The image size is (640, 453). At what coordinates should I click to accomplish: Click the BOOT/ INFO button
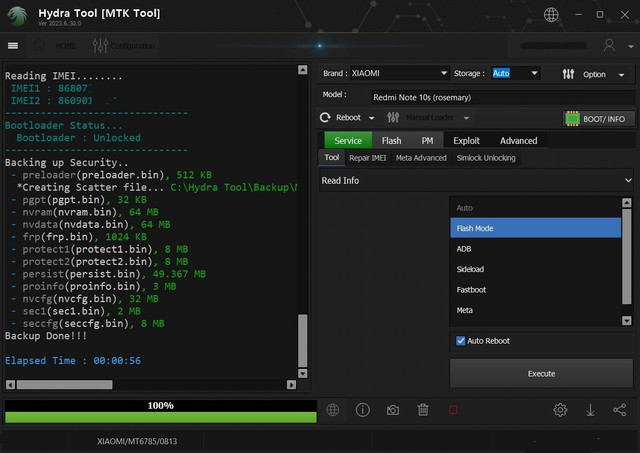[598, 119]
